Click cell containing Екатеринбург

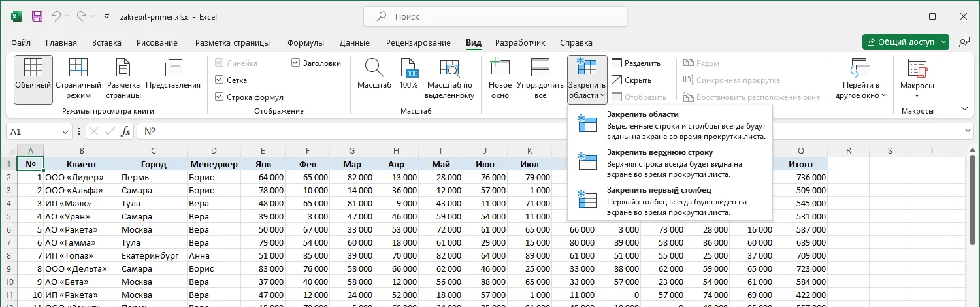point(153,255)
